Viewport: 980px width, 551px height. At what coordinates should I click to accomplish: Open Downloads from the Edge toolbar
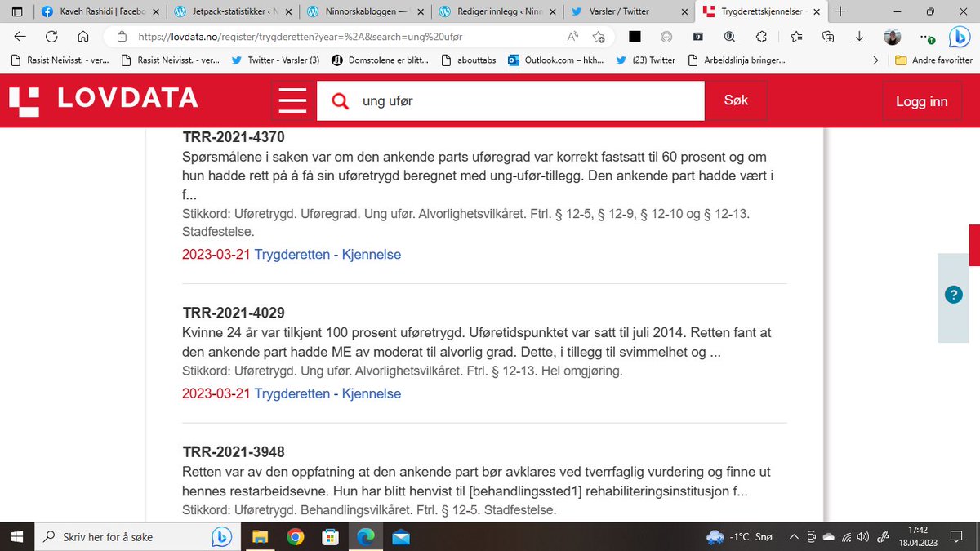(859, 37)
